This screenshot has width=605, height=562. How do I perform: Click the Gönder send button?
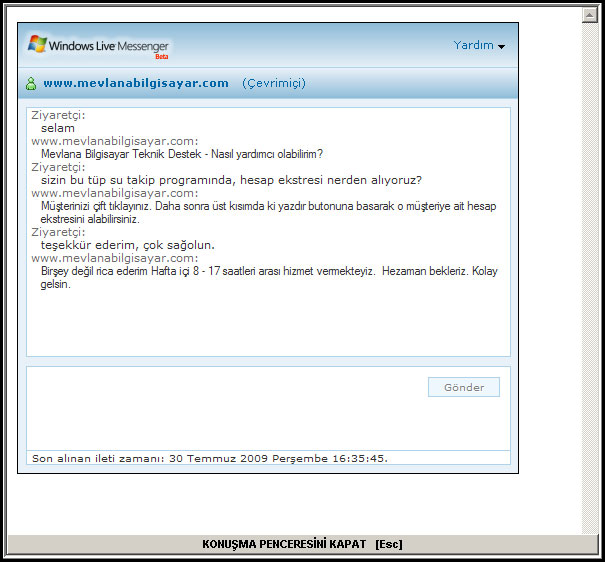coord(464,387)
